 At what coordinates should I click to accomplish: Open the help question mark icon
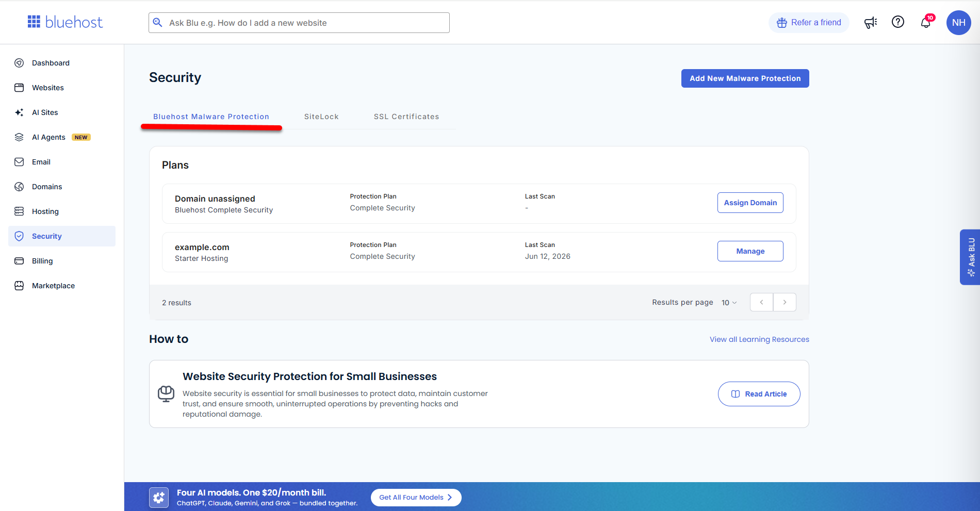(898, 22)
